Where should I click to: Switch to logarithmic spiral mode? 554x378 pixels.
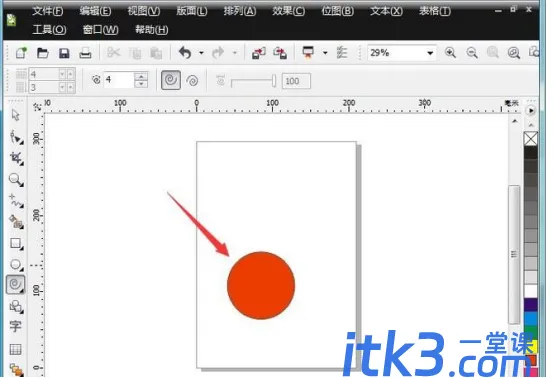(192, 81)
